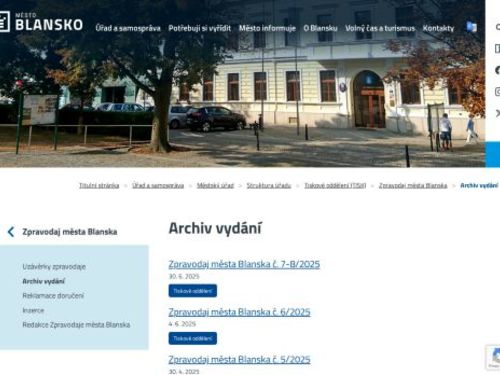Open the Facebook icon in sidebar

coord(498,70)
